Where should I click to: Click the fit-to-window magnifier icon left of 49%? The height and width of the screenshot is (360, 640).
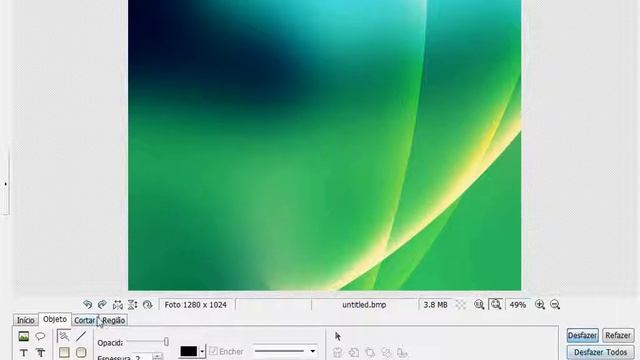[496, 304]
